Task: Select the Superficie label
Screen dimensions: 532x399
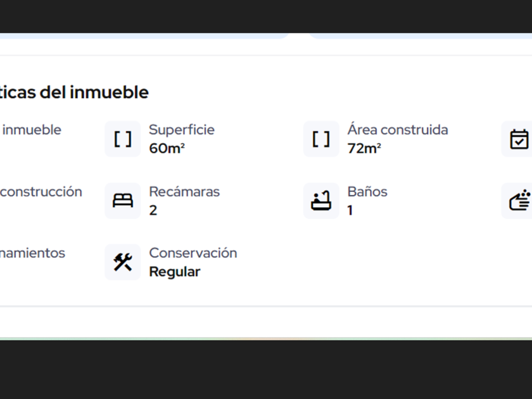Action: click(182, 130)
